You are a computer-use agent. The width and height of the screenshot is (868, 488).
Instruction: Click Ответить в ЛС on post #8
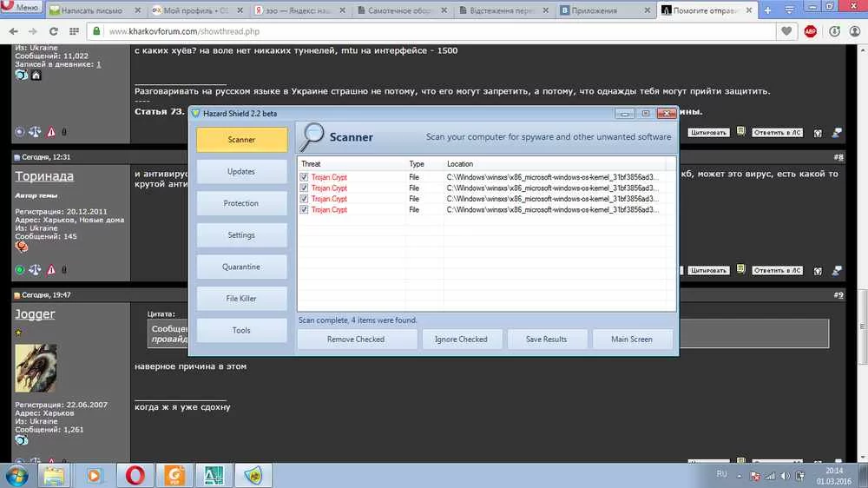tap(777, 270)
